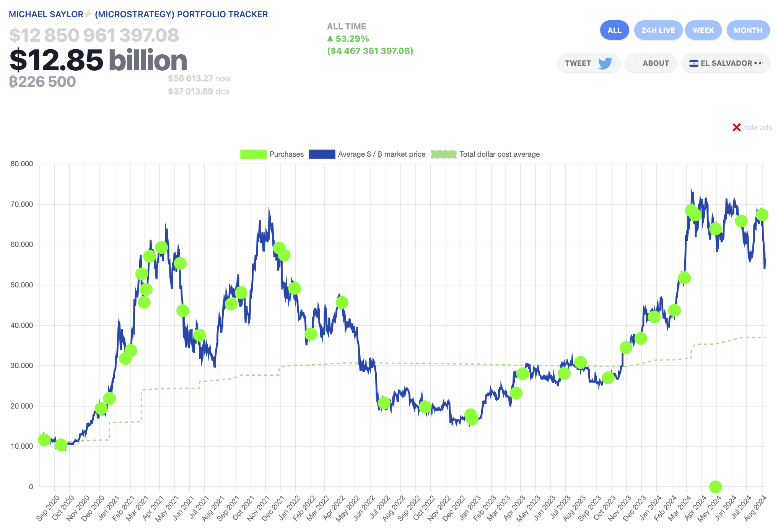Open the EL SALVADOR tracker button

[726, 63]
